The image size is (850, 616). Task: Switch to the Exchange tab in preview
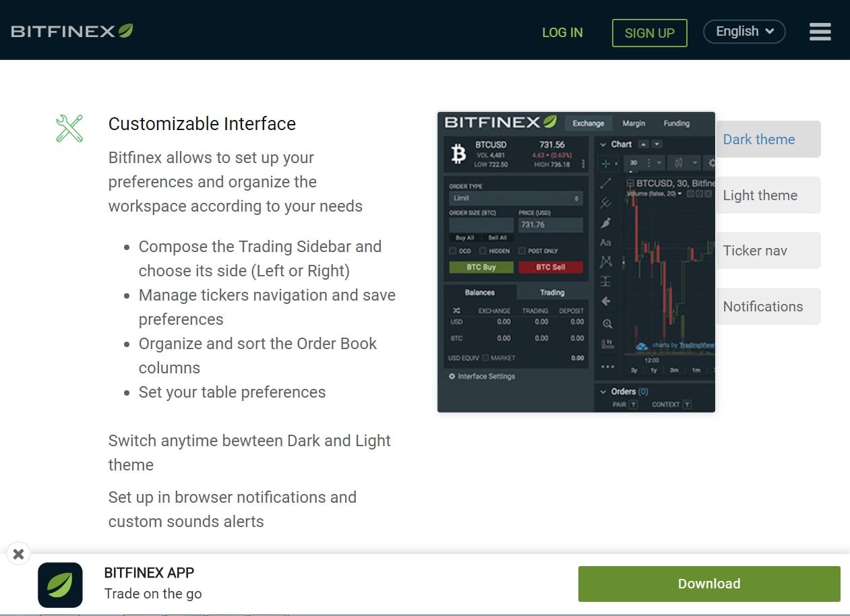[588, 123]
